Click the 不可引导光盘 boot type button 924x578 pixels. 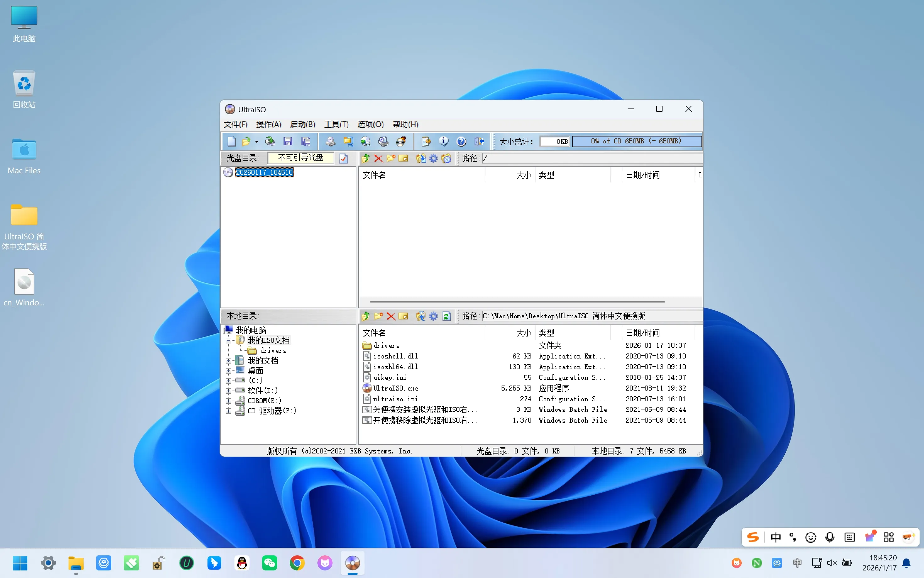(301, 158)
